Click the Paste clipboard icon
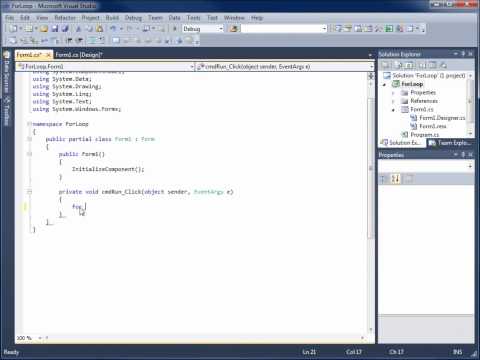 click(100, 29)
